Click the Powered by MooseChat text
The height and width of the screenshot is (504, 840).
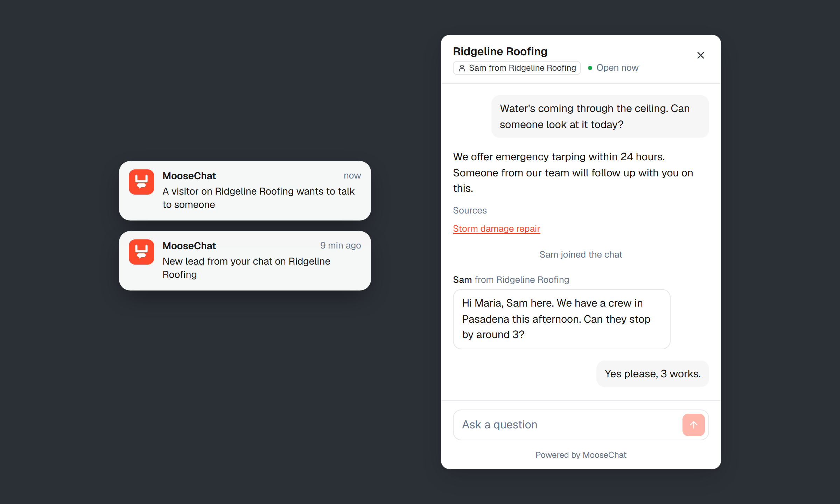click(x=581, y=455)
